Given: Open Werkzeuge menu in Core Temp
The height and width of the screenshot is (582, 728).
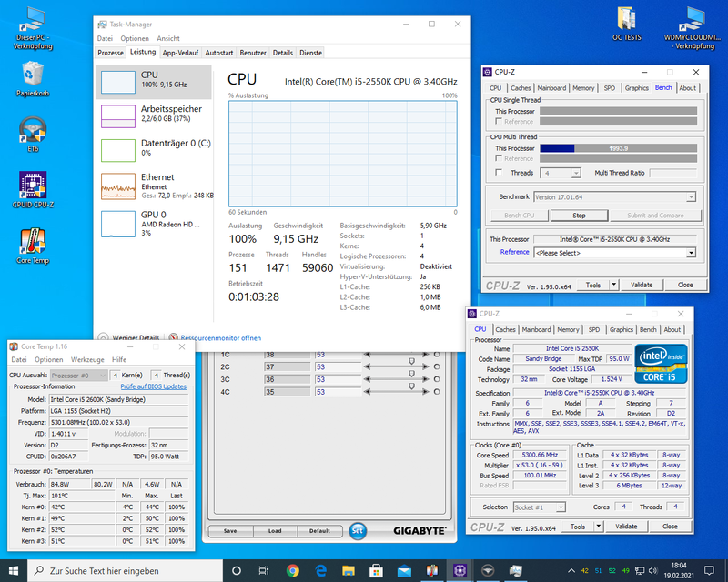Looking at the screenshot, I should [87, 360].
